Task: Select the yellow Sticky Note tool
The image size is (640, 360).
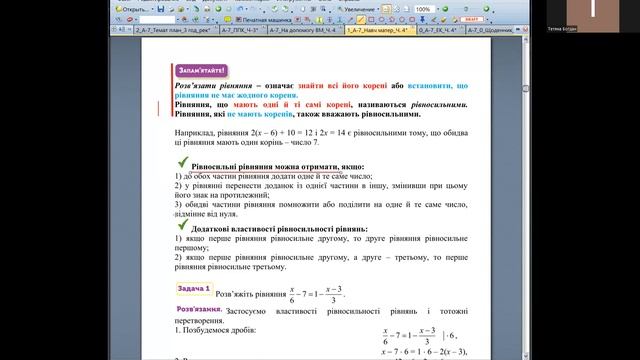Action: tap(227, 19)
